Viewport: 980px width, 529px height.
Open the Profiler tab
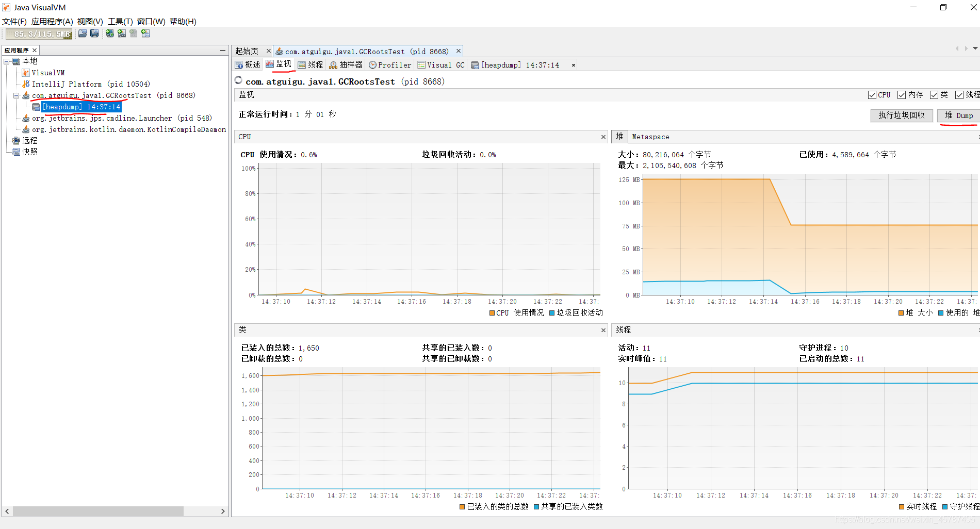click(x=390, y=64)
